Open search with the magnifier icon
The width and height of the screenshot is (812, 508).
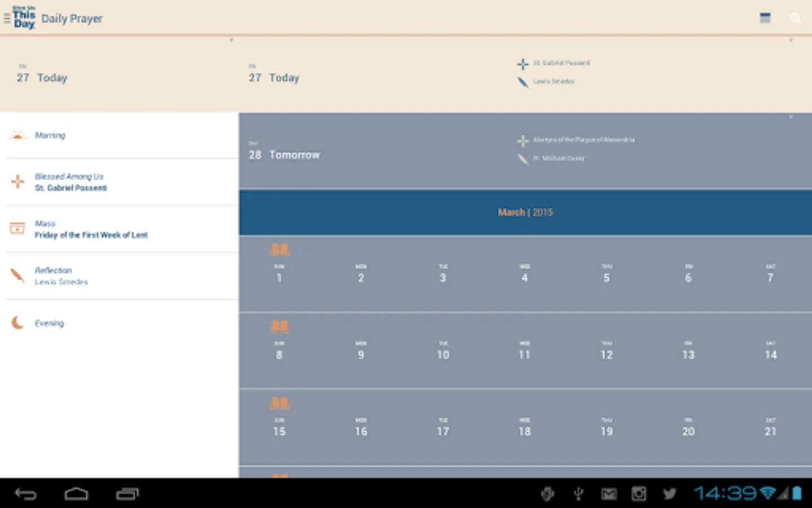(796, 18)
